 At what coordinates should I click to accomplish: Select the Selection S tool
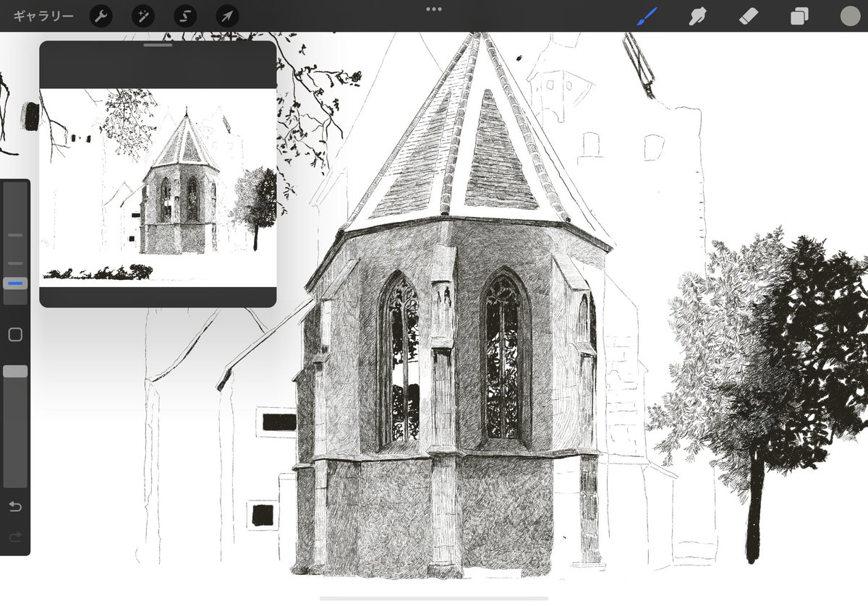pos(184,16)
